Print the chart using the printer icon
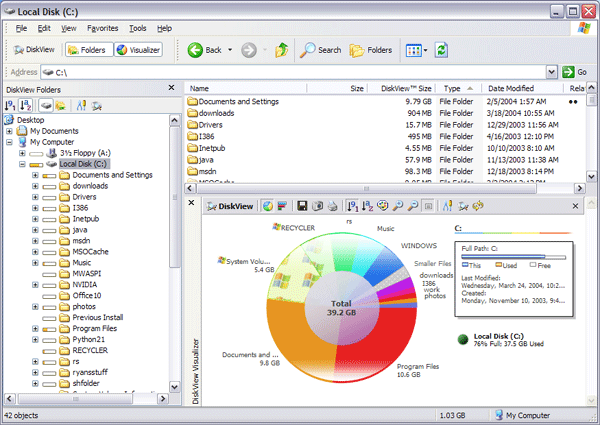600x425 pixels. (333, 206)
